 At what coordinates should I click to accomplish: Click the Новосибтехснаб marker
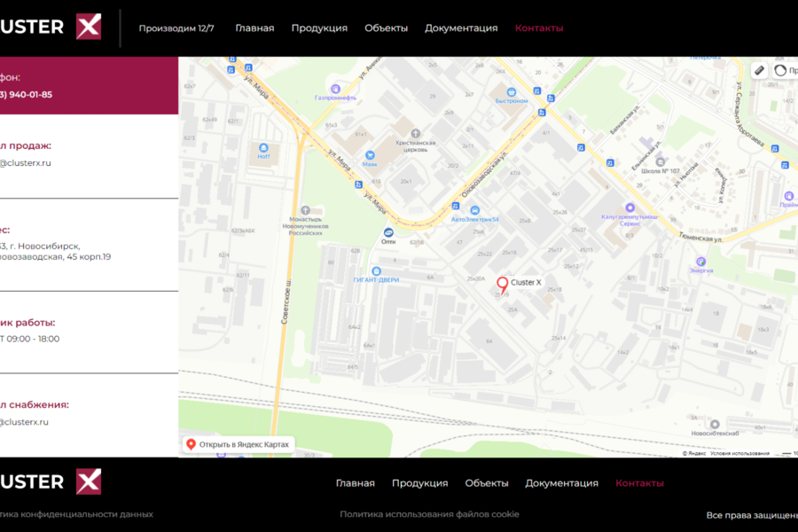715,424
